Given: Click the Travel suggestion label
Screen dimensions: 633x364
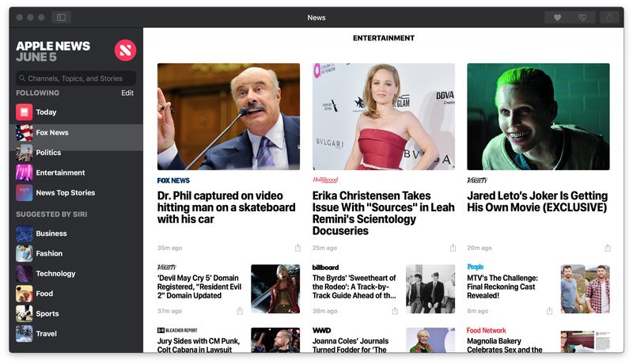Looking at the screenshot, I should pos(47,334).
